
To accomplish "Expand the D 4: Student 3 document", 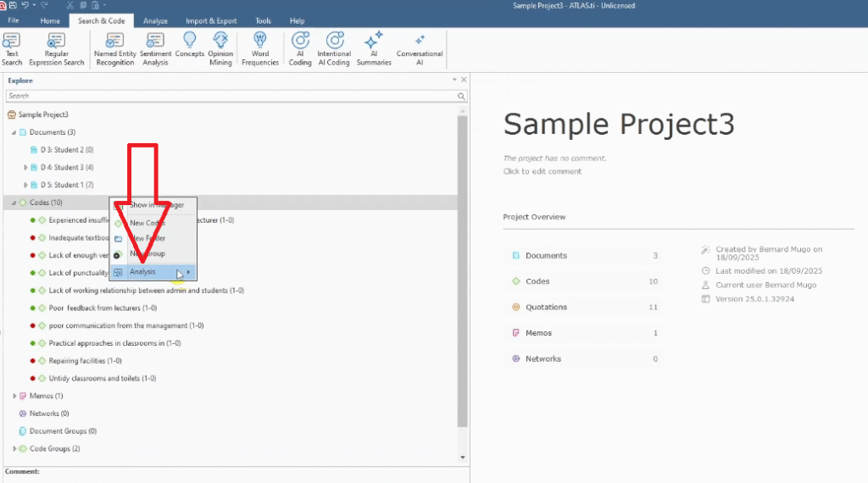I will [x=25, y=167].
